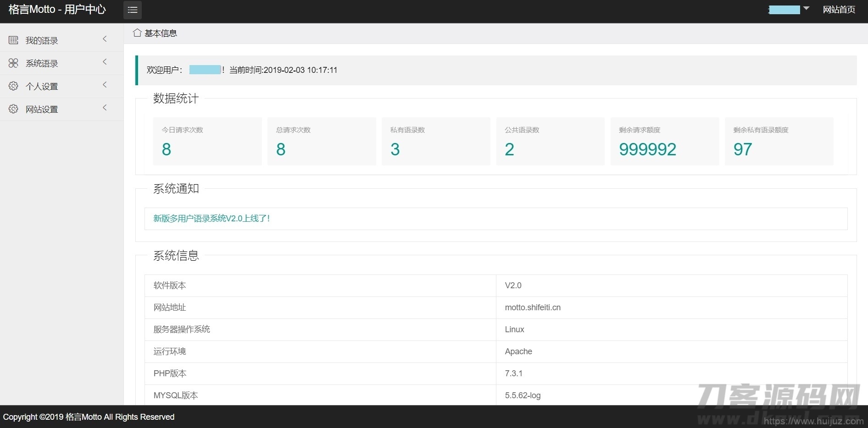Viewport: 868px width, 428px height.
Task: Click the 软件版本 table cell
Action: click(x=320, y=285)
